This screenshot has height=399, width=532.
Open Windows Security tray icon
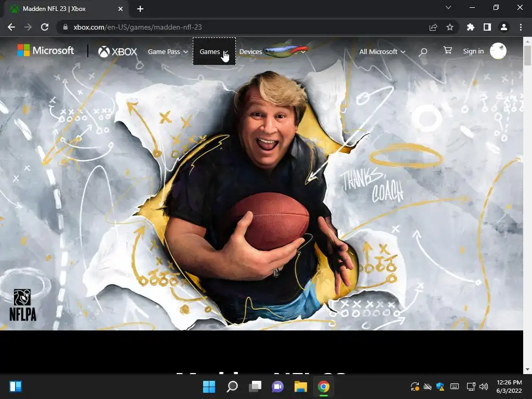441,387
